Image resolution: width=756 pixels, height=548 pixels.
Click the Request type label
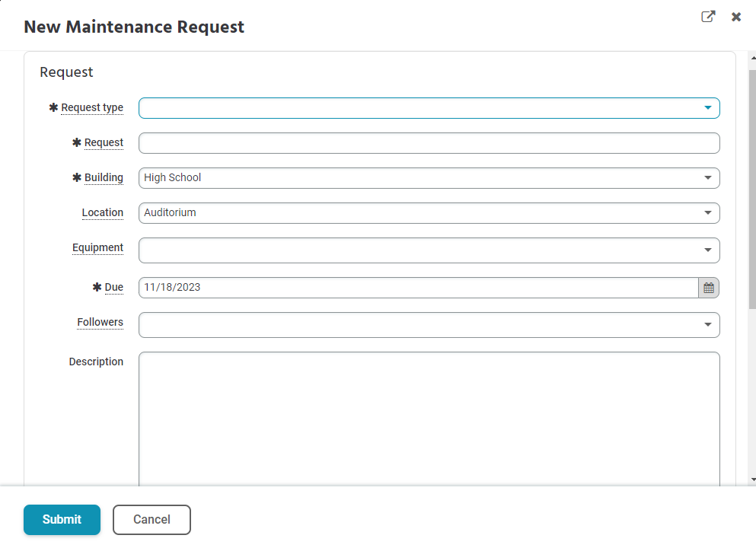[x=92, y=108]
